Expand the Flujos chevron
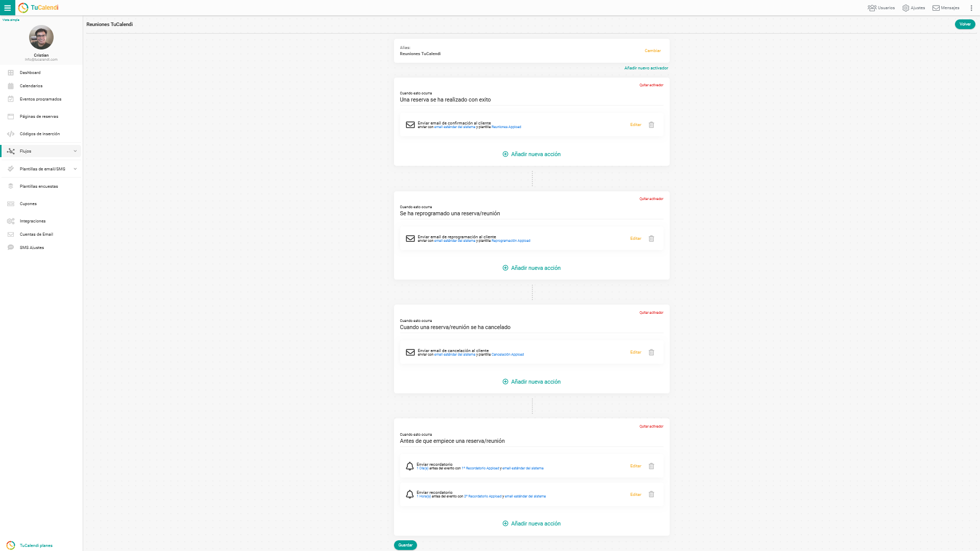The image size is (980, 551). (75, 151)
